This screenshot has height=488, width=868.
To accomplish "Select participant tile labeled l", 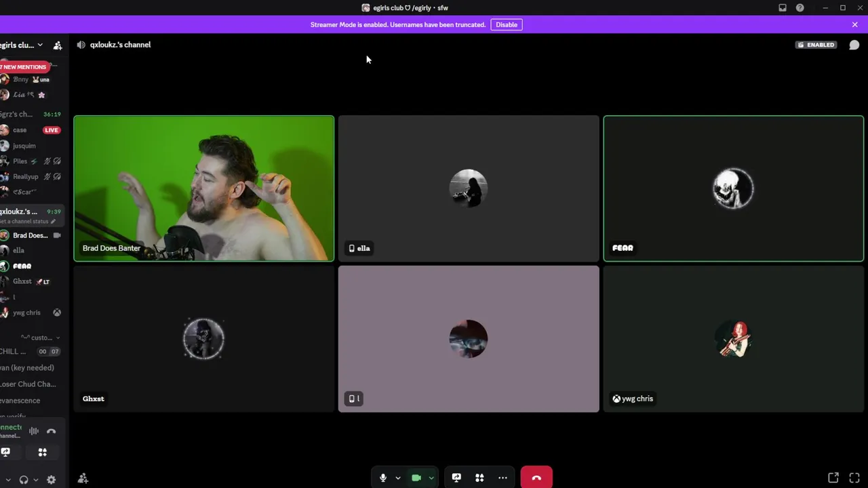I will coord(469,339).
